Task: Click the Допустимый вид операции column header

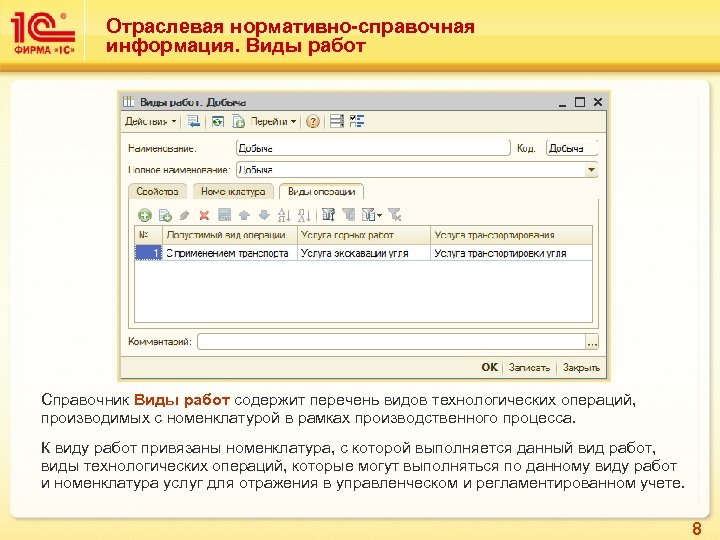Action: point(230,235)
